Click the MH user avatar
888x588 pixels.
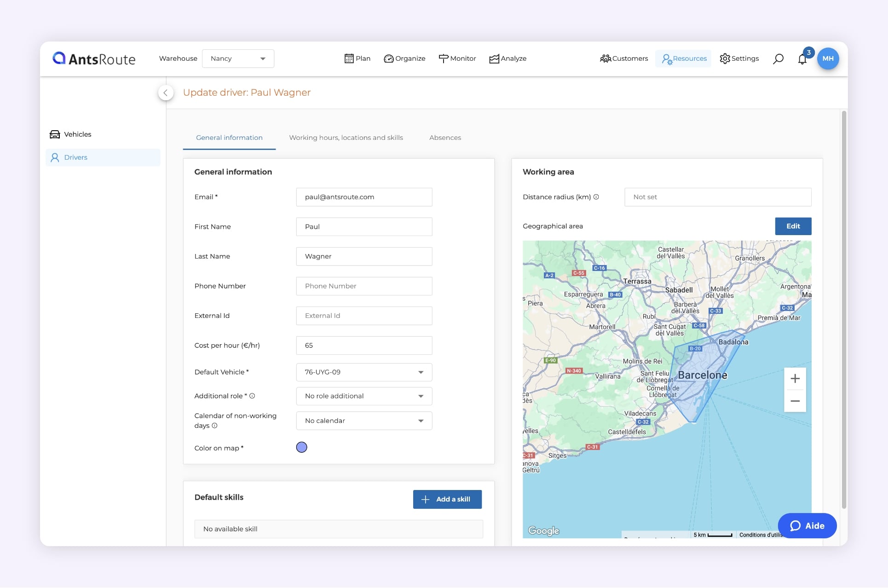coord(828,58)
